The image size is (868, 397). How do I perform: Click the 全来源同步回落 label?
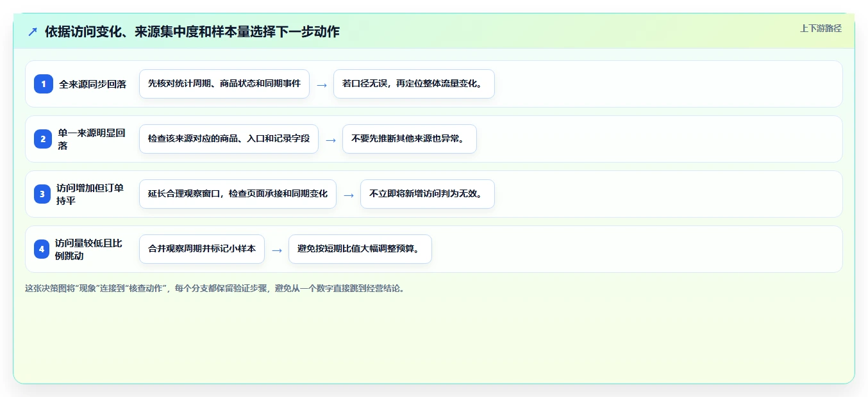click(92, 84)
